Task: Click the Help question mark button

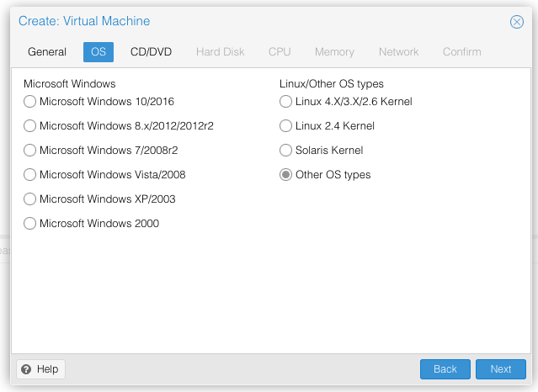Action: point(40,369)
